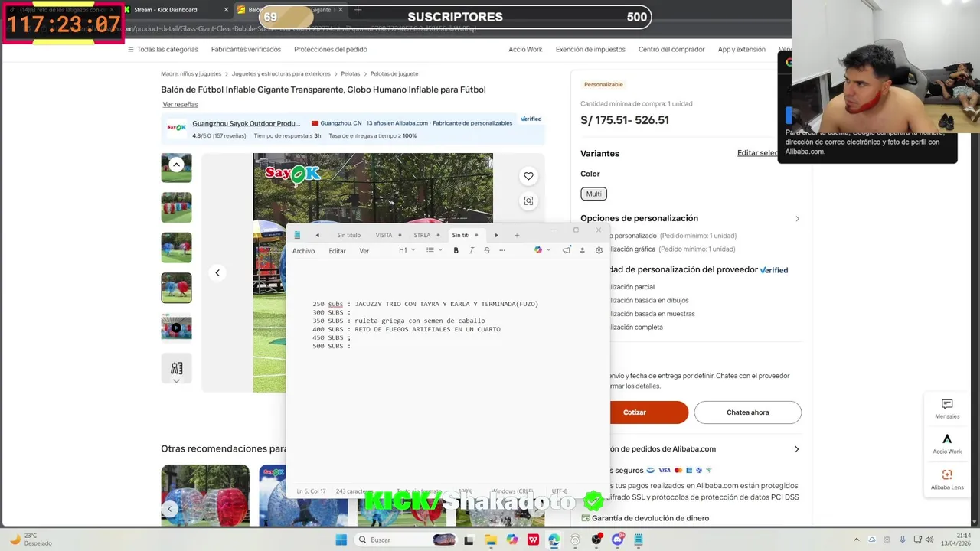The width and height of the screenshot is (980, 551).
Task: Open Copilot rewrite icon in Notepad
Action: [x=538, y=250]
